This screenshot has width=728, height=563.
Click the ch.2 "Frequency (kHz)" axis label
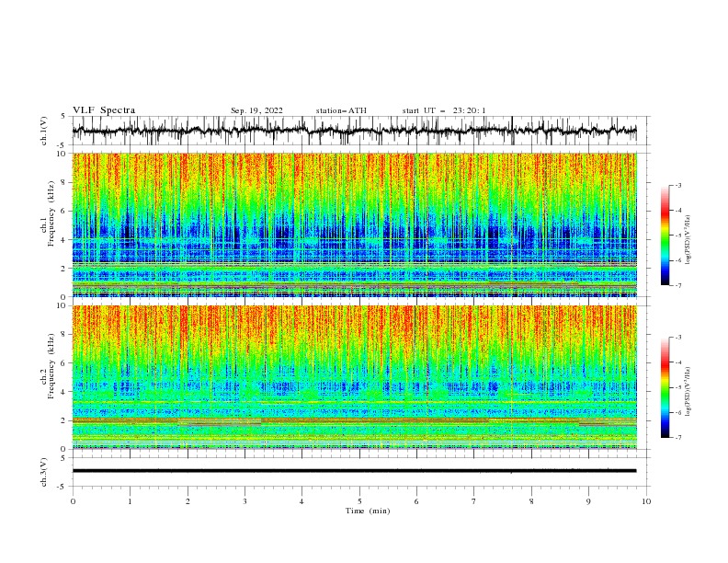pyautogui.click(x=51, y=366)
